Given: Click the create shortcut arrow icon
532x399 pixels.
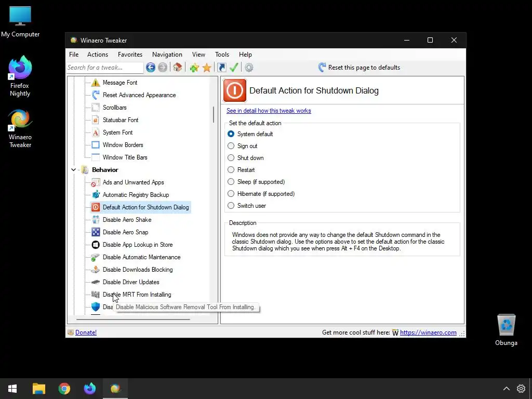Looking at the screenshot, I should click(x=221, y=68).
